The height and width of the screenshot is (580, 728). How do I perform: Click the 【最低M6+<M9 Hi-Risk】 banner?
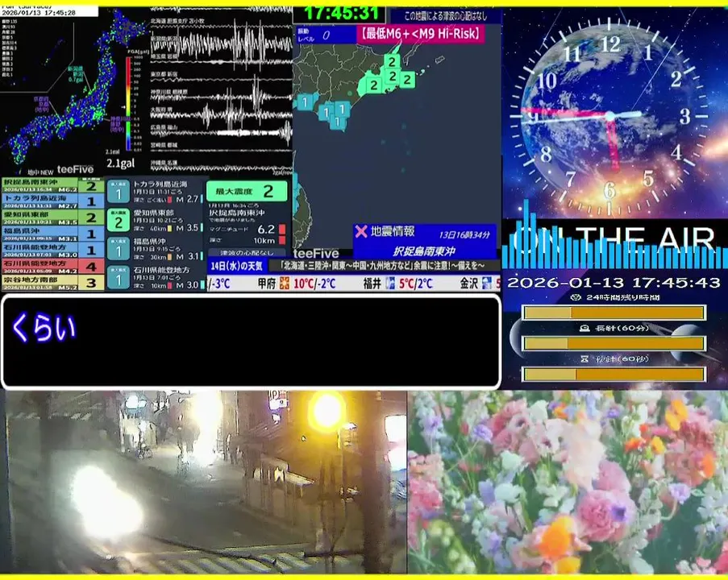pyautogui.click(x=421, y=34)
